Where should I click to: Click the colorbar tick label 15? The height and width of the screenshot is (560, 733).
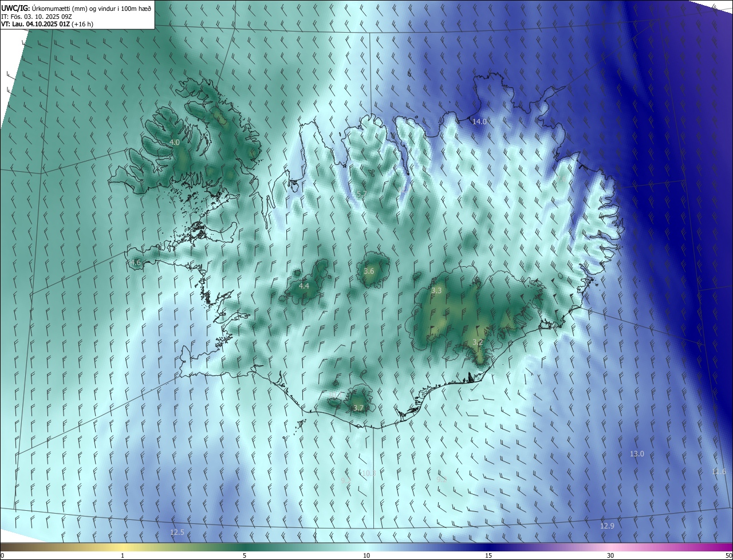[x=488, y=555]
